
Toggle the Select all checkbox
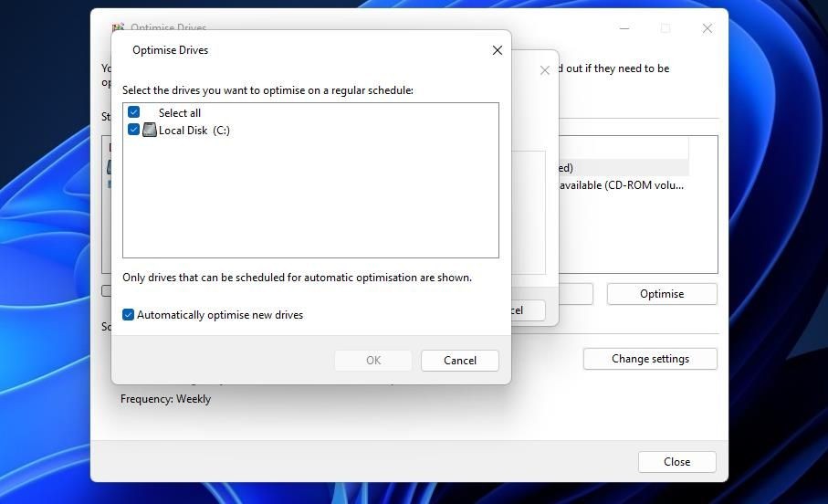point(133,112)
